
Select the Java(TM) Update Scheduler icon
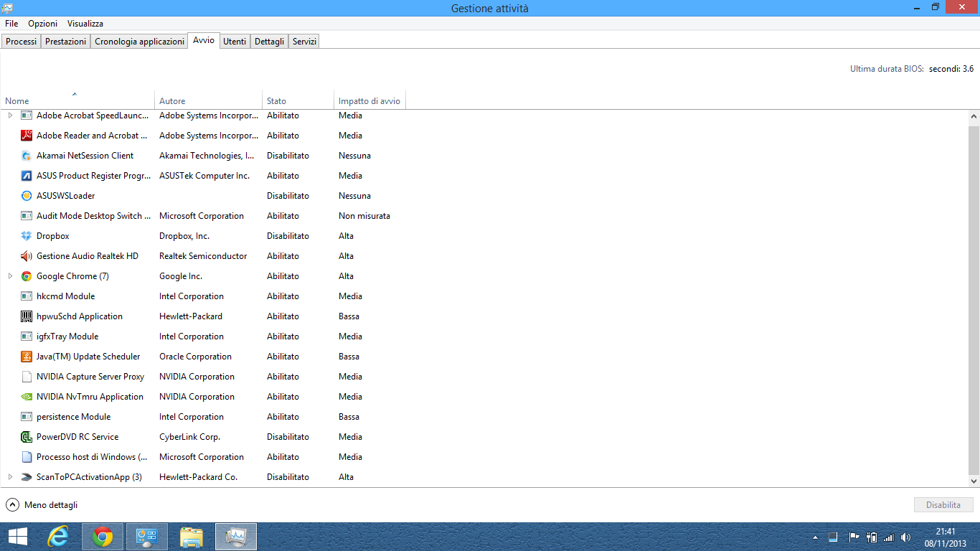point(27,357)
